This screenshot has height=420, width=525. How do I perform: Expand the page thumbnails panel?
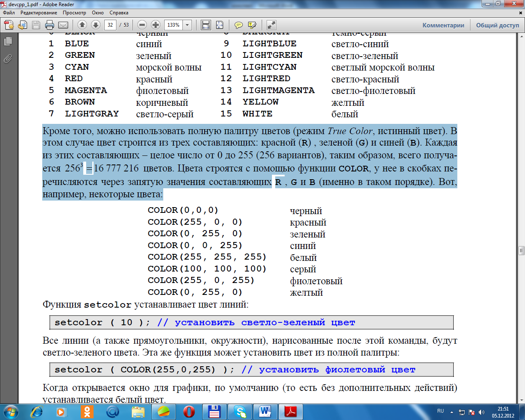(8, 41)
